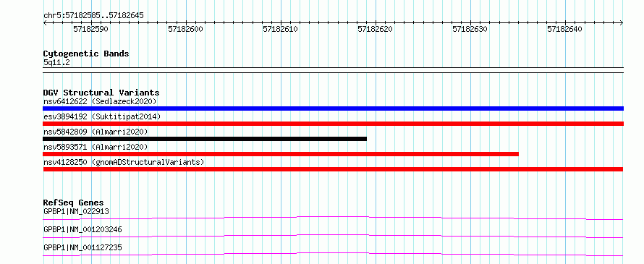Open variant nsv5893571 (Almarri2020) label
644x264 pixels.
[96, 147]
